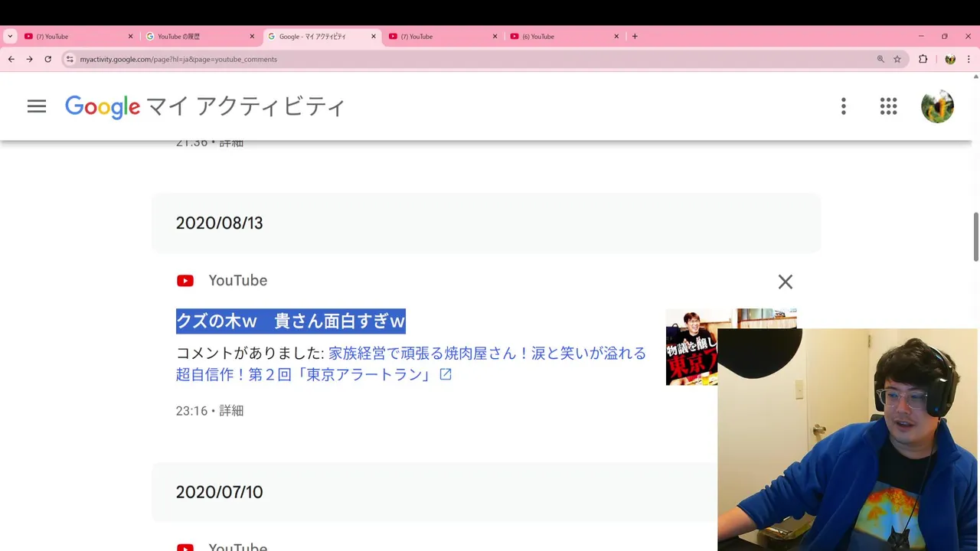
Task: Switch to the fourth tab titled (7) YouTube
Action: click(x=443, y=36)
